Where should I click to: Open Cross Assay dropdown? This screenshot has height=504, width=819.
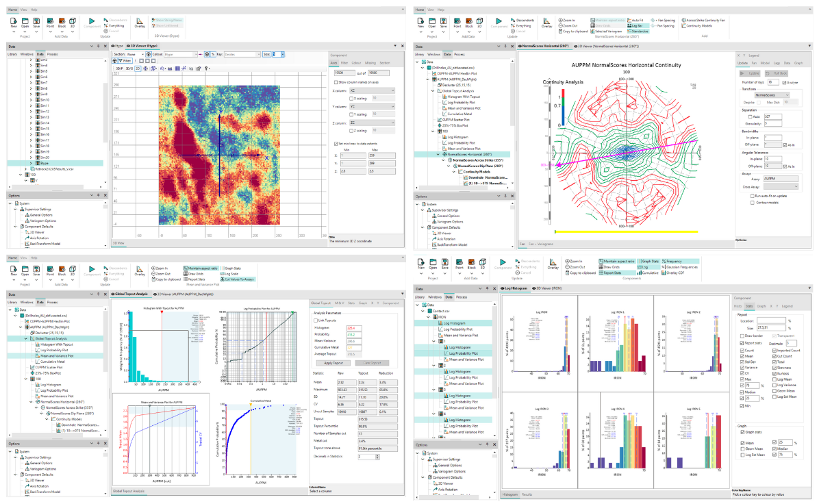point(781,186)
